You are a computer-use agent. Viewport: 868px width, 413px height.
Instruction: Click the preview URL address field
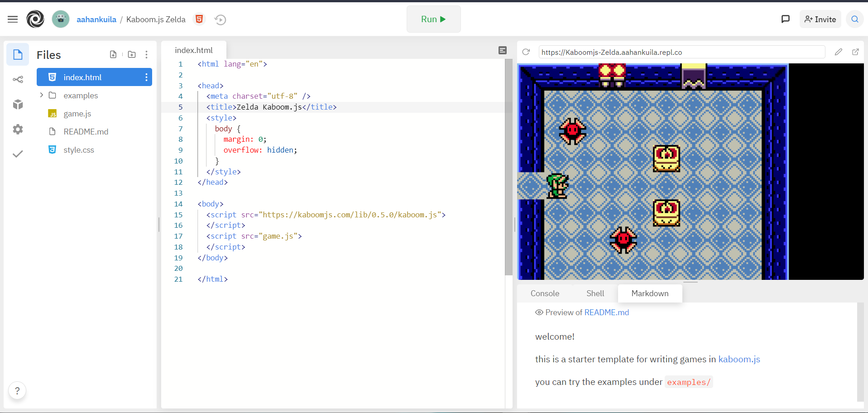tap(681, 52)
